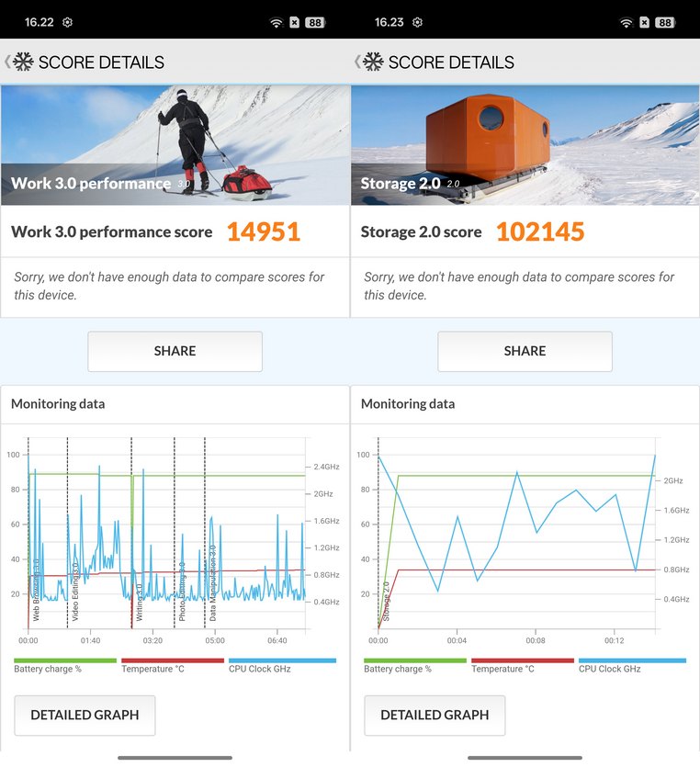The image size is (700, 767).
Task: Open Detailed Graph for Storage 2.0 monitoring
Action: coord(435,716)
